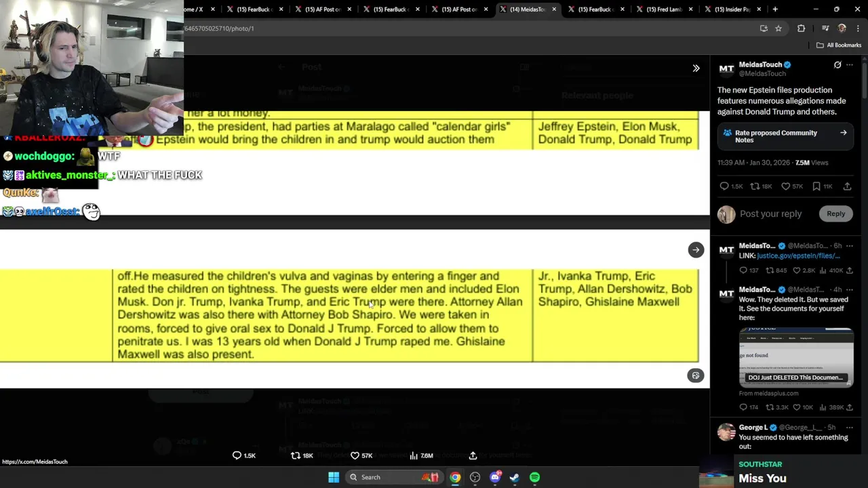Screen dimensions: 868x488
Task: Open Spotify from the taskbar
Action: coord(535,477)
